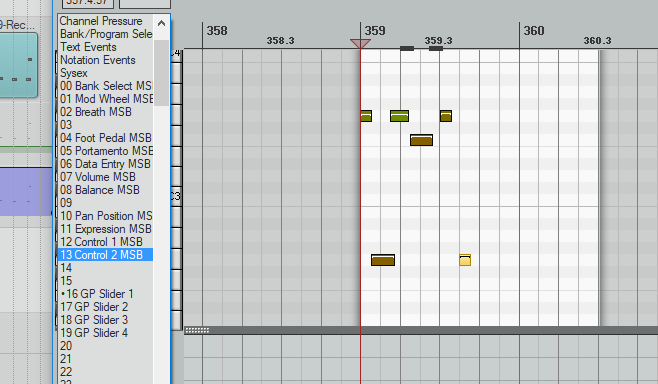Choose 12 Control 1 MSB
The image size is (658, 384).
point(105,242)
